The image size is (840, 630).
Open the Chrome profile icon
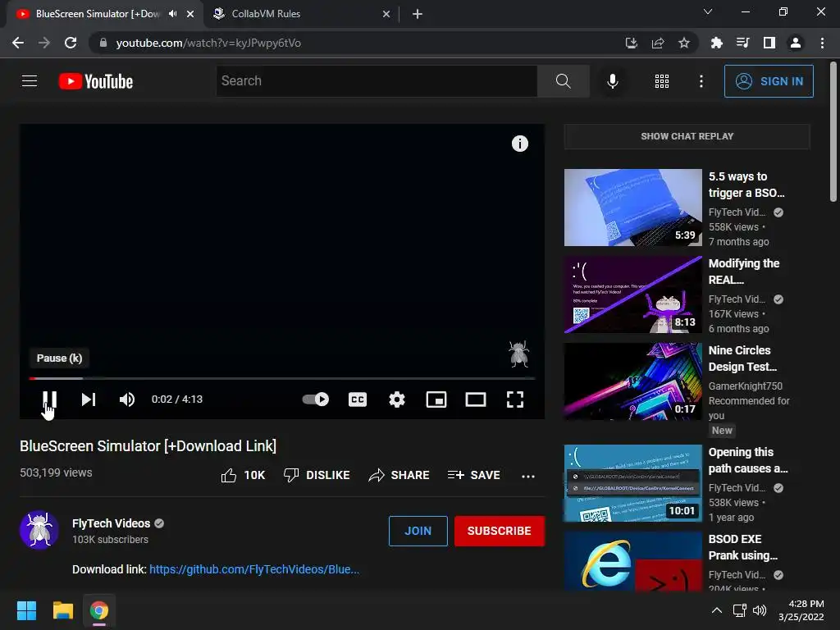[796, 43]
